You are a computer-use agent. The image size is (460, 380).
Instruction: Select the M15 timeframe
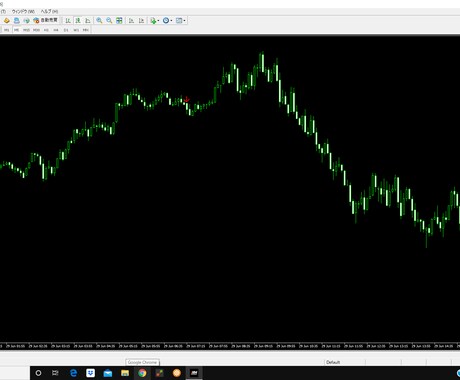[x=26, y=30]
